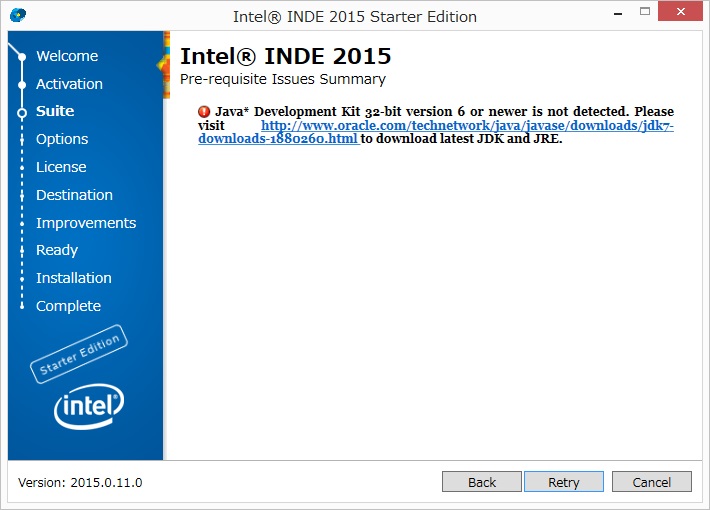The image size is (710, 510).
Task: Click the Intel logo in sidebar
Action: 89,406
